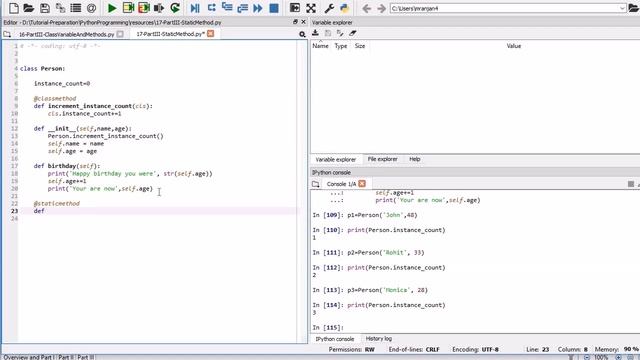Browse working directory folder icon
Image resolution: width=640 pixels, height=360 pixels.
[634, 8]
